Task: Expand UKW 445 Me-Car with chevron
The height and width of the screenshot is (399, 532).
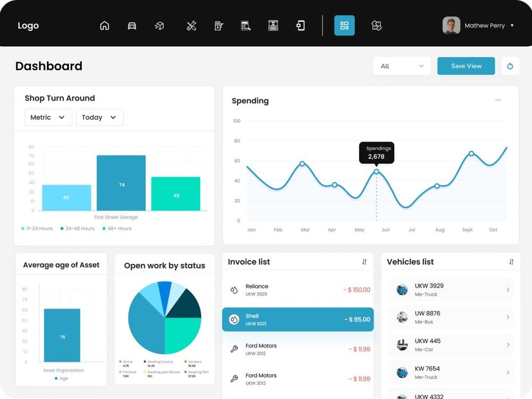Action: tap(508, 345)
